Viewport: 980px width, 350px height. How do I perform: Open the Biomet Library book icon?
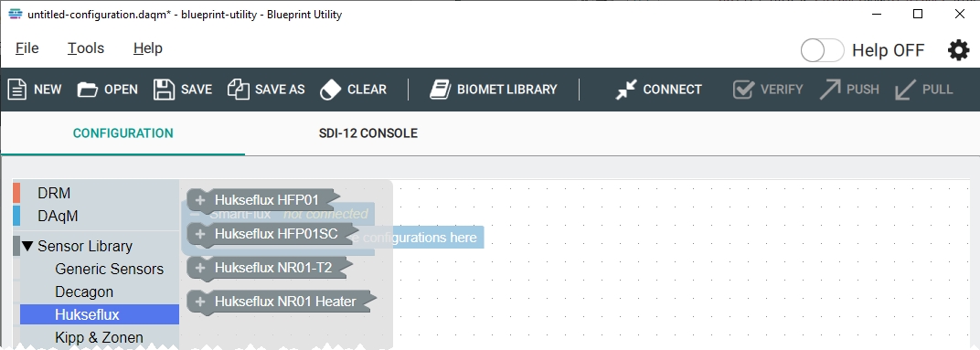440,90
